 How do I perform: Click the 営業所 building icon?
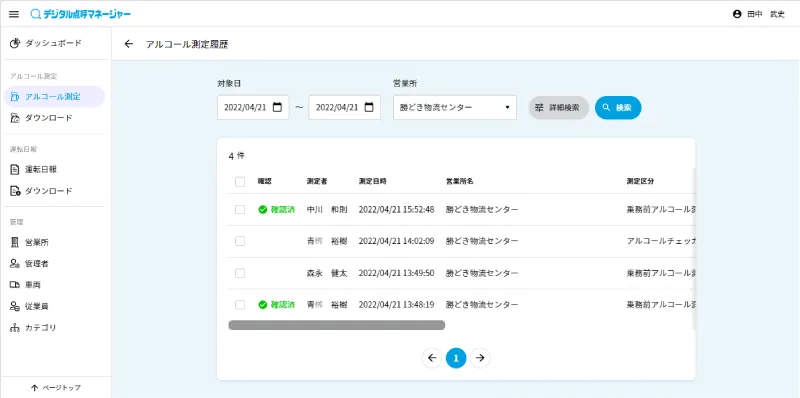coord(15,242)
